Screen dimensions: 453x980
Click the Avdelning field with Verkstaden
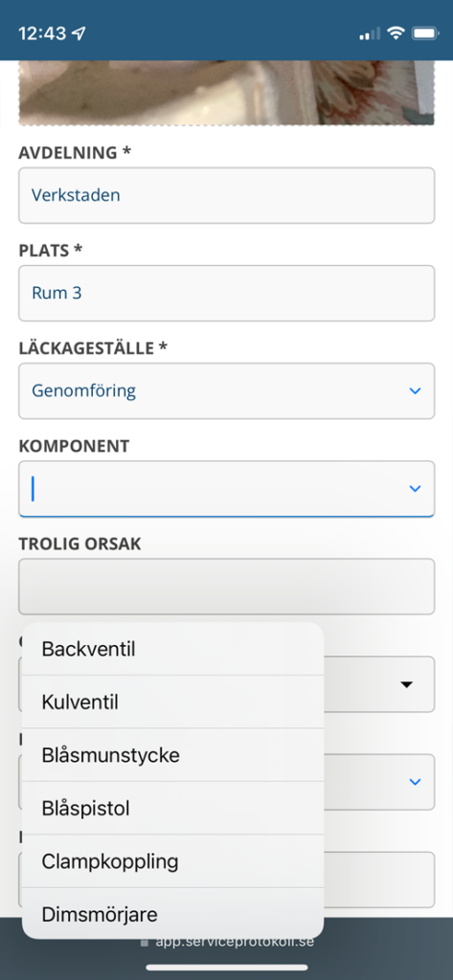click(x=226, y=195)
